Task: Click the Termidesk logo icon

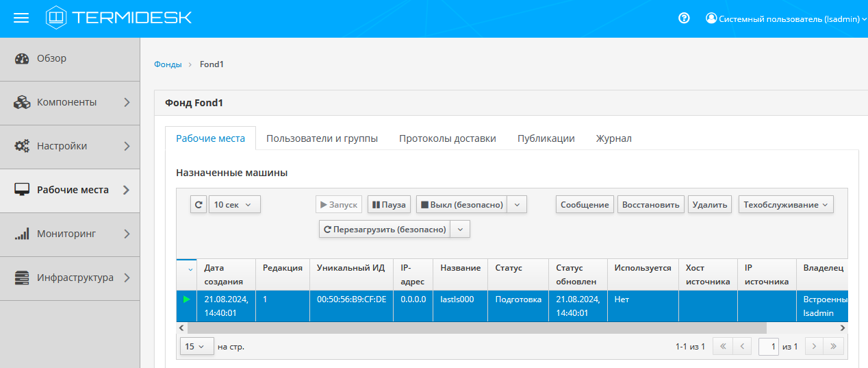Action: click(x=56, y=18)
